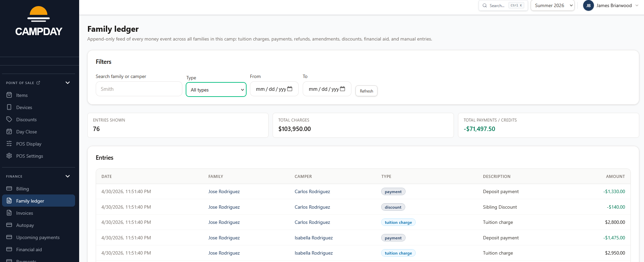Open Upcoming payments in sidebar
Viewport: 644px width, 262px height.
[39, 237]
